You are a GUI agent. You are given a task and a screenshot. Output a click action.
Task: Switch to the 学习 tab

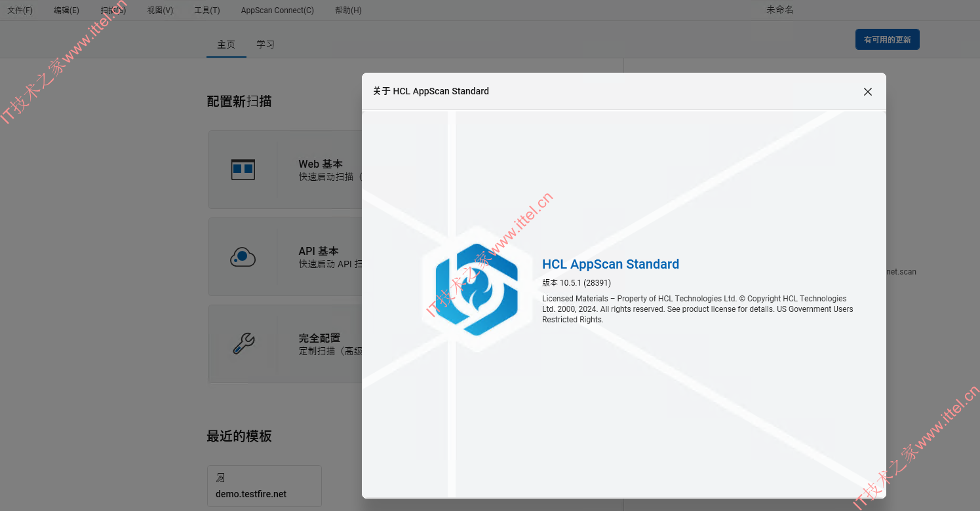coord(265,45)
